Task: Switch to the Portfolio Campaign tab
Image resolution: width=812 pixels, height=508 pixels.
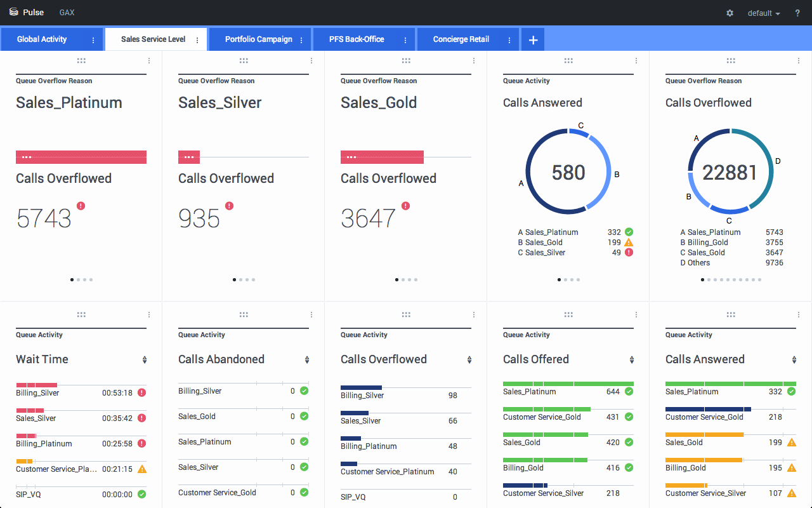Action: (x=258, y=39)
